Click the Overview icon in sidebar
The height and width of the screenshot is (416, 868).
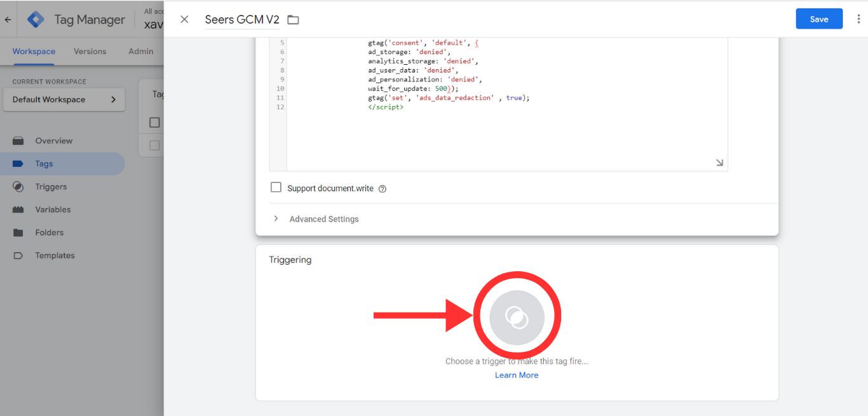pyautogui.click(x=18, y=141)
